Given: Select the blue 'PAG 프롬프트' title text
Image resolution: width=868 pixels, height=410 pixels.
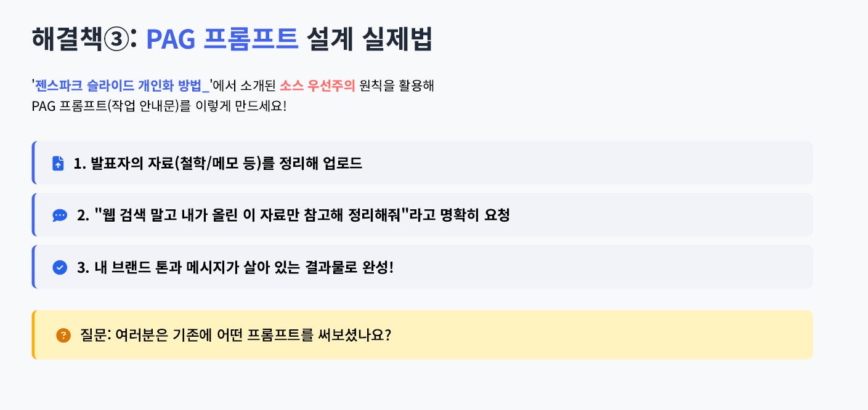Looking at the screenshot, I should [222, 40].
